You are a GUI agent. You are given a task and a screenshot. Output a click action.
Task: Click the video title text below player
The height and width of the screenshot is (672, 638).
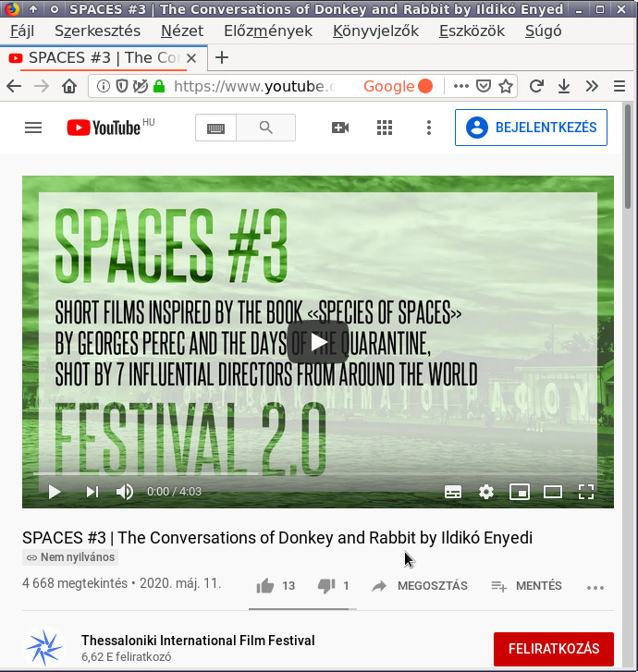[x=277, y=537]
